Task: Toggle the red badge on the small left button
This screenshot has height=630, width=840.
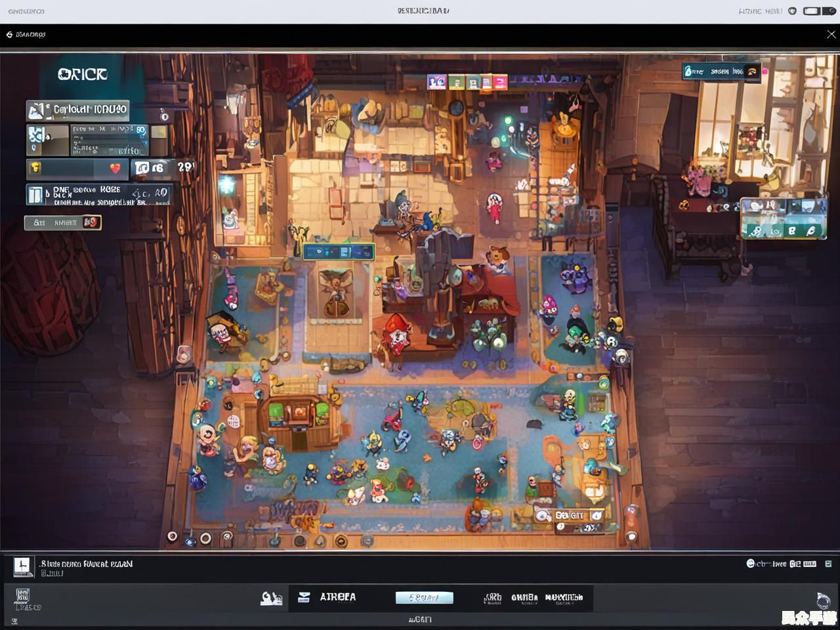Action: tap(91, 222)
